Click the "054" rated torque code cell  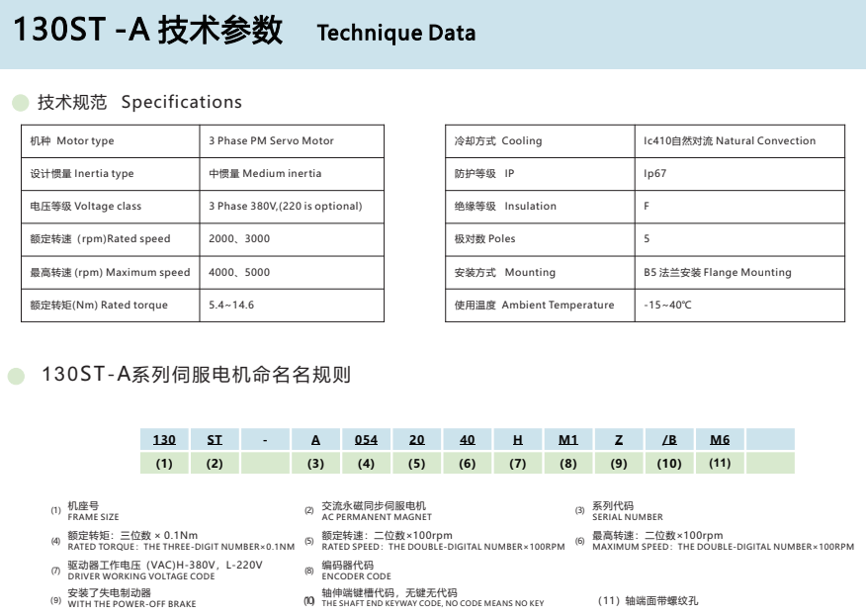[366, 440]
